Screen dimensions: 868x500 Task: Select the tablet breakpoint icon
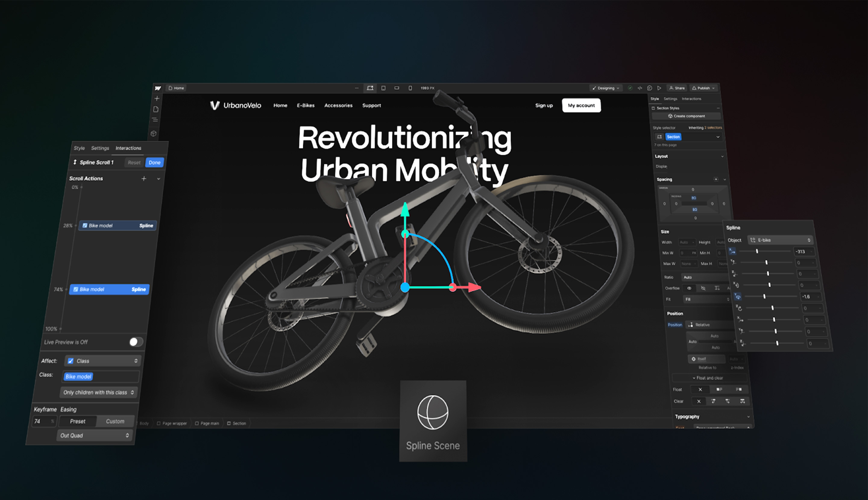point(383,88)
